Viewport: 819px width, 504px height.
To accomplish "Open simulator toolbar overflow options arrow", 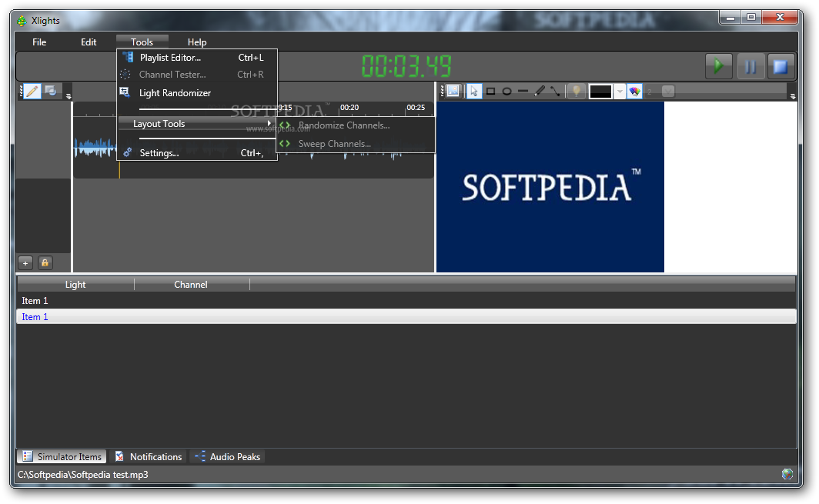I will 793,96.
